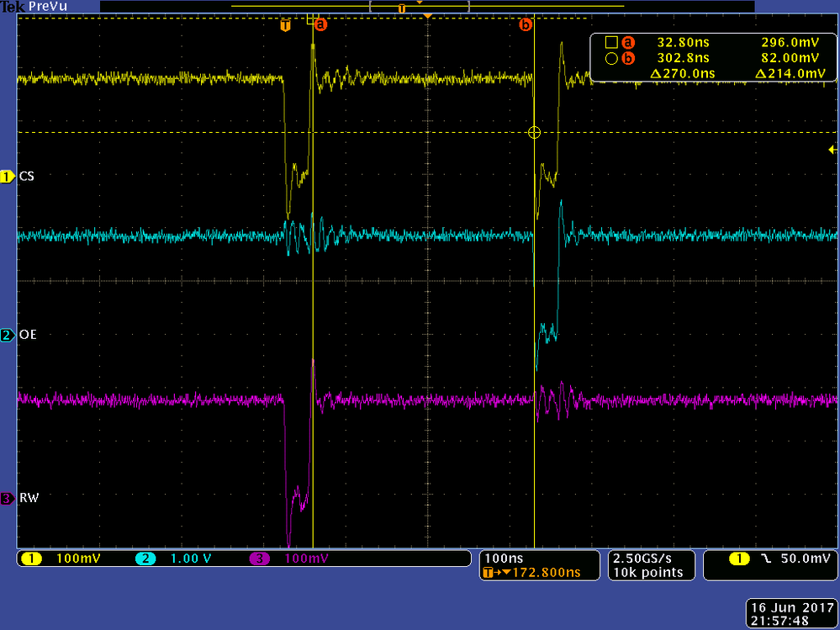Click cursor a time value 32.80ns
840x630 pixels.
click(x=683, y=42)
